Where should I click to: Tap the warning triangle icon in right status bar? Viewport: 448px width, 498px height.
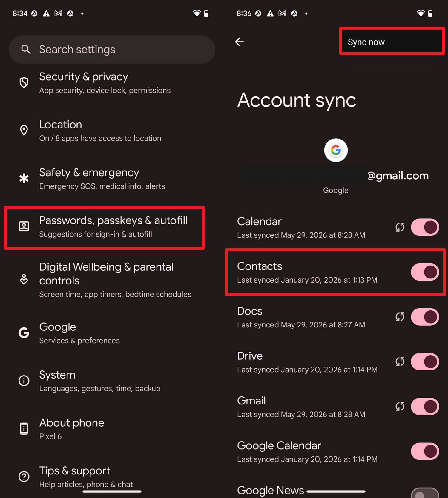click(x=270, y=13)
